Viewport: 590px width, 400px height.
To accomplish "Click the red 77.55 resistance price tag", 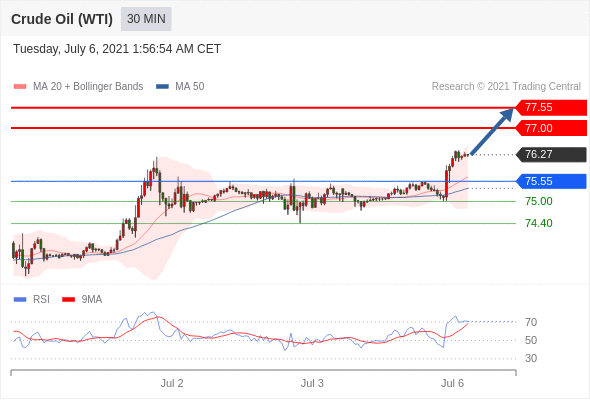I will pyautogui.click(x=551, y=108).
